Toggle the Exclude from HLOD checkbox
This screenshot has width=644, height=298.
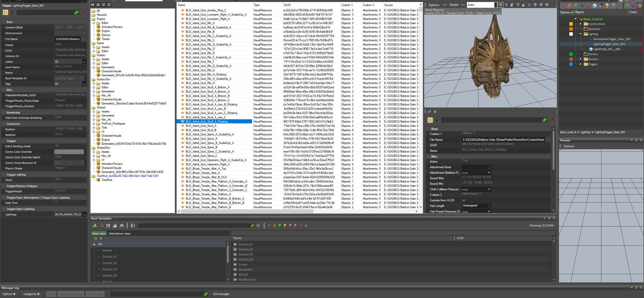pos(464,200)
